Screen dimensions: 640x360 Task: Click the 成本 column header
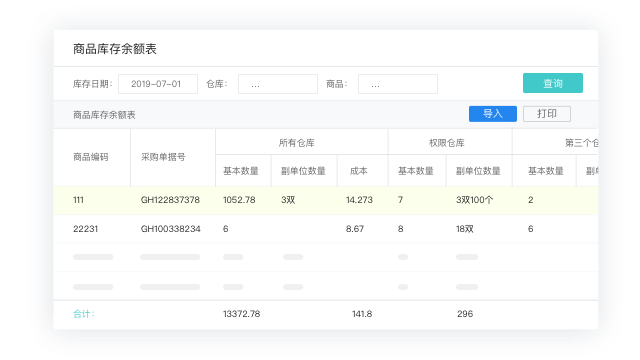358,171
